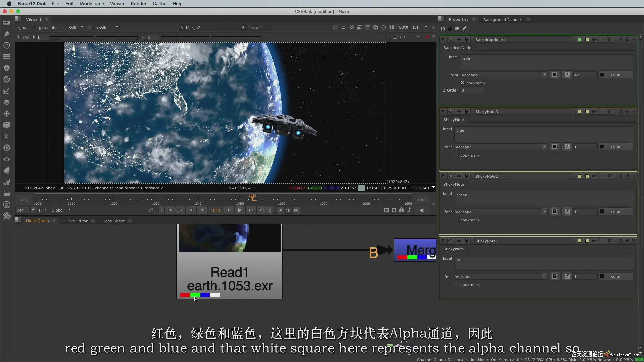Click the Play forward button
This screenshot has width=644, height=362.
pos(229,210)
